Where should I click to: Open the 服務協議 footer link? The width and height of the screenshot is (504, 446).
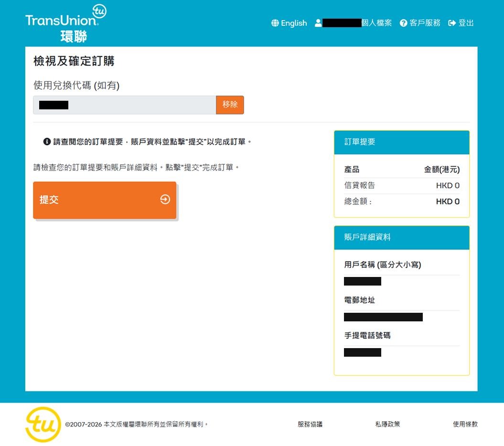310,424
